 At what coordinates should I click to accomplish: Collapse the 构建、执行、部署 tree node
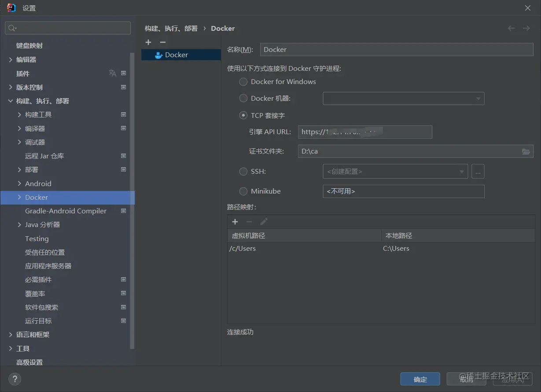[x=11, y=101]
